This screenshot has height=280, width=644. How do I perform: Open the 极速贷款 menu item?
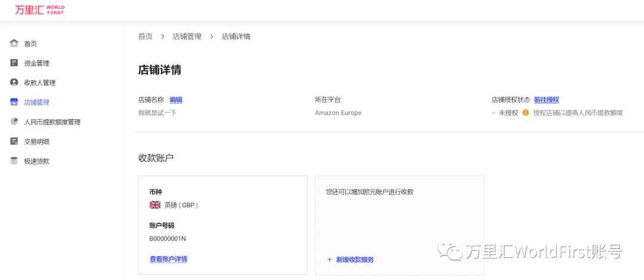[x=36, y=161]
